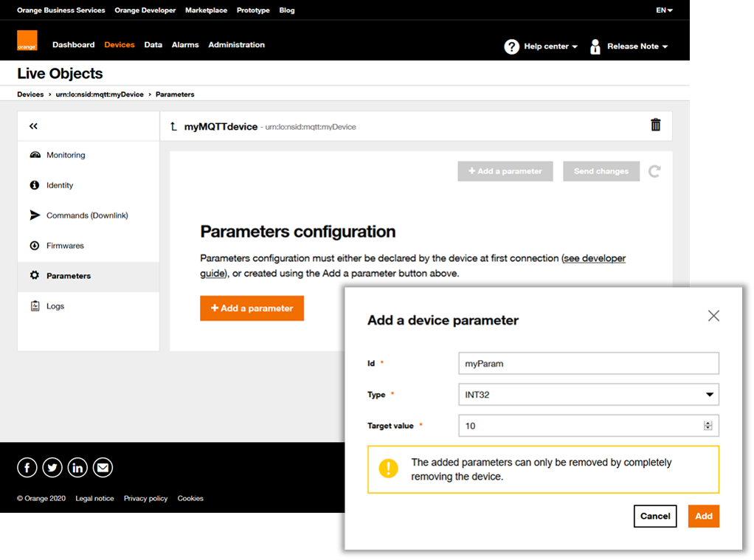This screenshot has width=754, height=560.
Task: Open Orange Developer link
Action: pos(145,10)
